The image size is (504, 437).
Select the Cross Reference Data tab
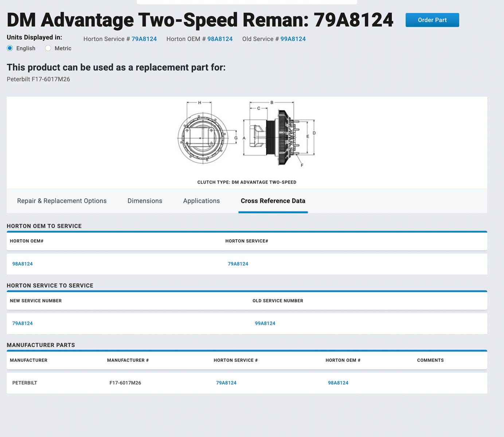(x=273, y=201)
